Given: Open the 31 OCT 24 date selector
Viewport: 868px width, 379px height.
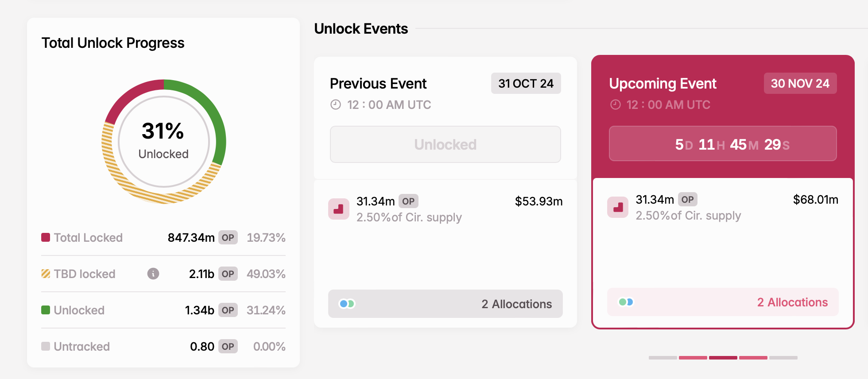Looking at the screenshot, I should 526,83.
